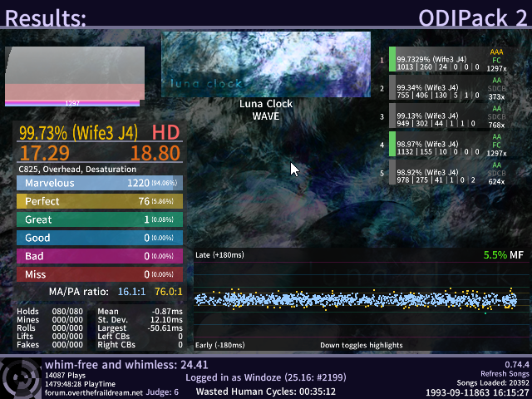Click the Perfect judgment bar
The image size is (532, 399).
99,201
